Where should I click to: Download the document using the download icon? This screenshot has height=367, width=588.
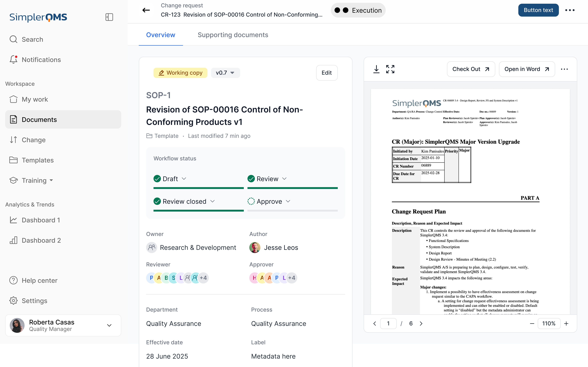coord(376,69)
